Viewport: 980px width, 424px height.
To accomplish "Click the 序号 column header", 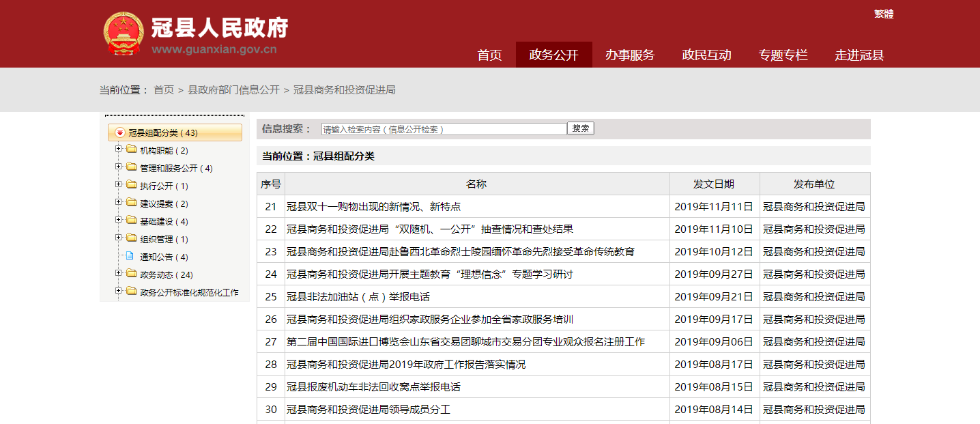I will (x=271, y=184).
